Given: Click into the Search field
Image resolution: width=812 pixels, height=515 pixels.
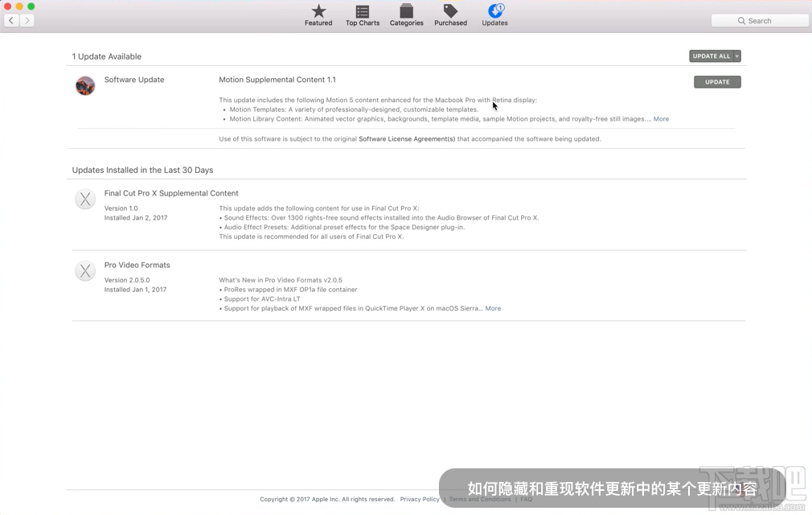Looking at the screenshot, I should coord(760,21).
